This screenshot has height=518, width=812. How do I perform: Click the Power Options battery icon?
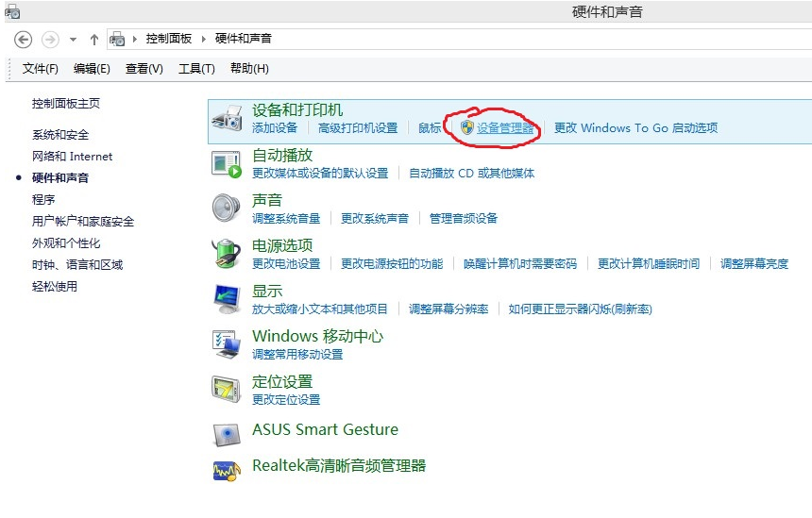(x=227, y=253)
